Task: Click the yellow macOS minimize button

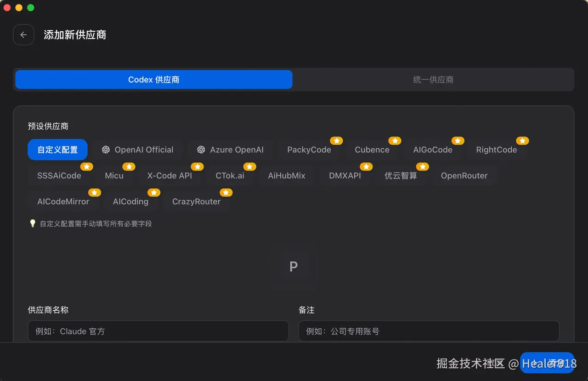Action: [19, 8]
